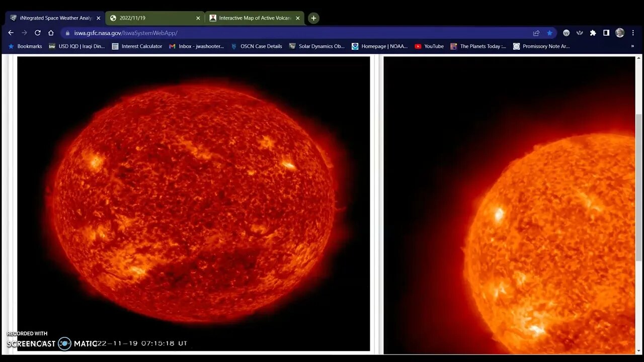Switch to iNtegrated Space Weather tab
Screen dimensions: 644x362
tap(54, 18)
